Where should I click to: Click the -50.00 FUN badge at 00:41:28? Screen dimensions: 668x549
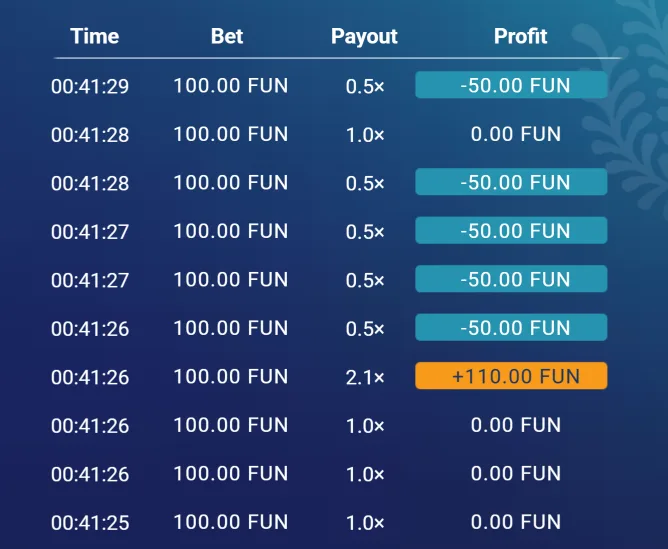pos(511,182)
